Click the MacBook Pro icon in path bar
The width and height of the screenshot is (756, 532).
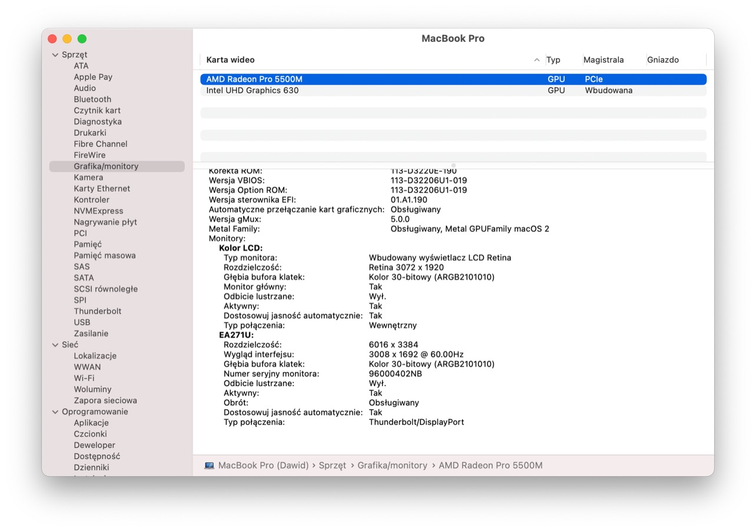point(209,465)
